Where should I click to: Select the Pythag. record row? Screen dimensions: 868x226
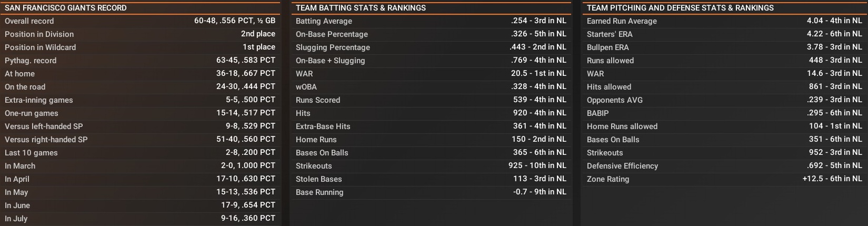pyautogui.click(x=139, y=61)
